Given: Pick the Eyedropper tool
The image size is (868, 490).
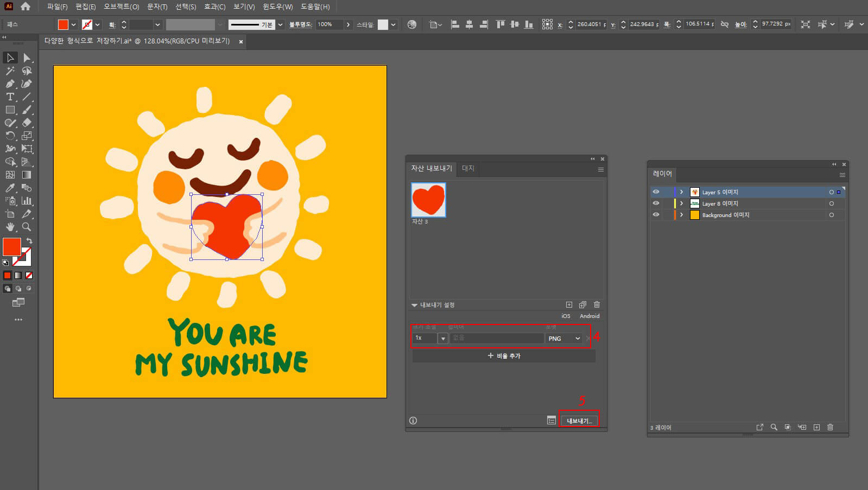Looking at the screenshot, I should click(x=10, y=188).
